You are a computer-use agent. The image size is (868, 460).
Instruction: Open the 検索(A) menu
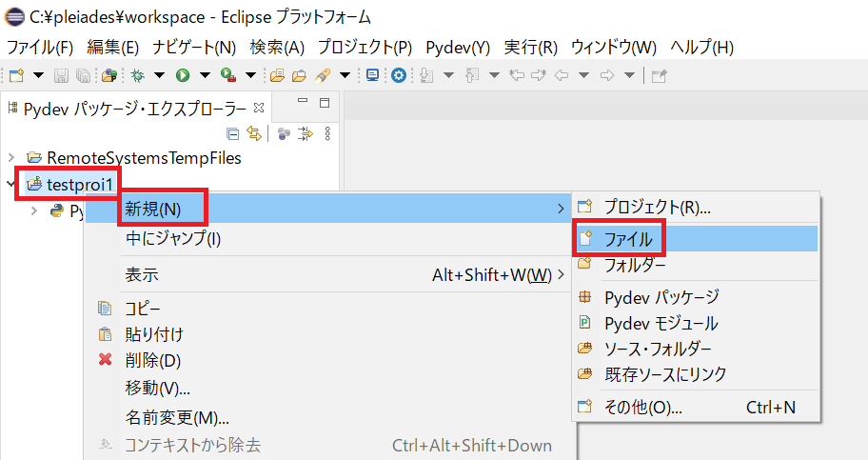coord(277,48)
